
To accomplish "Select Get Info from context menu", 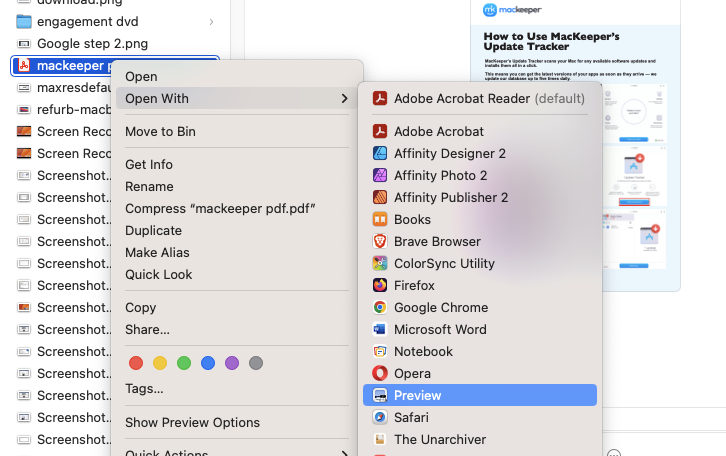I will (149, 164).
